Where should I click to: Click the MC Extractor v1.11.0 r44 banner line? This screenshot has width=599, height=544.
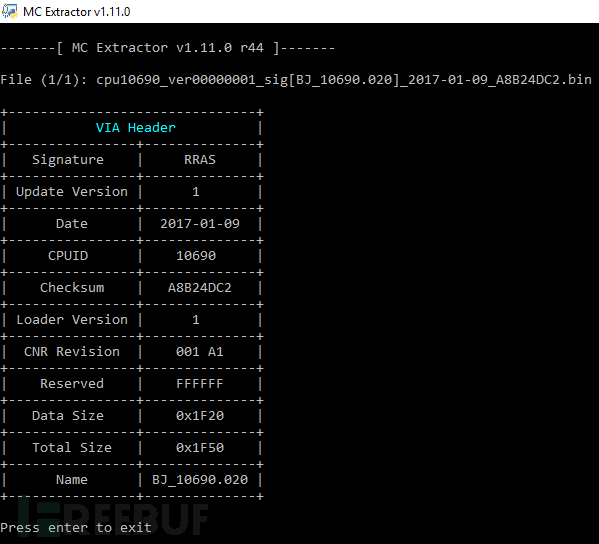(x=168, y=48)
